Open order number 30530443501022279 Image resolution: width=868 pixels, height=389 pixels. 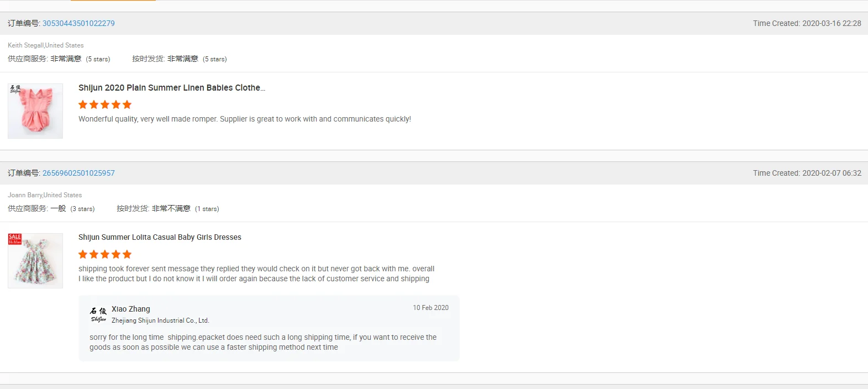[x=78, y=23]
